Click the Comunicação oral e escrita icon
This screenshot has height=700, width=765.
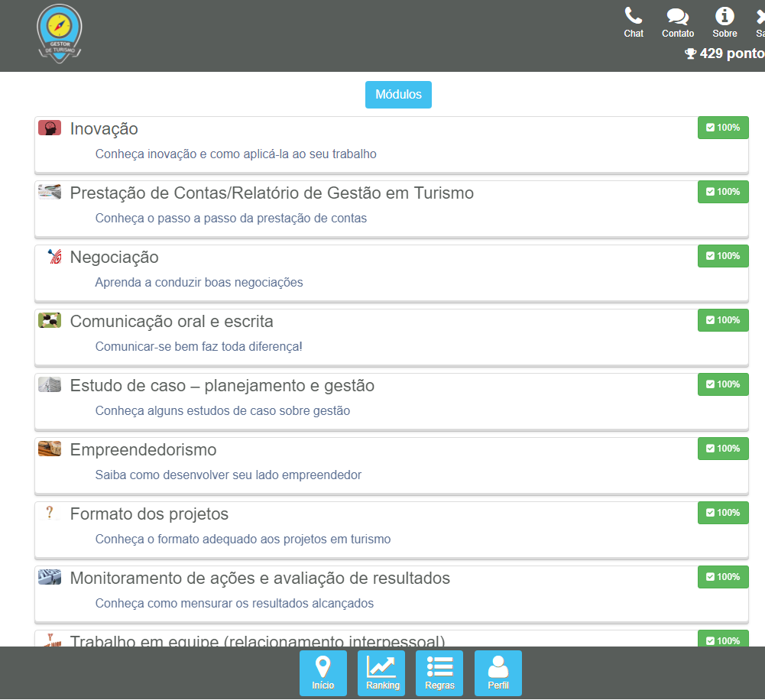pyautogui.click(x=50, y=320)
